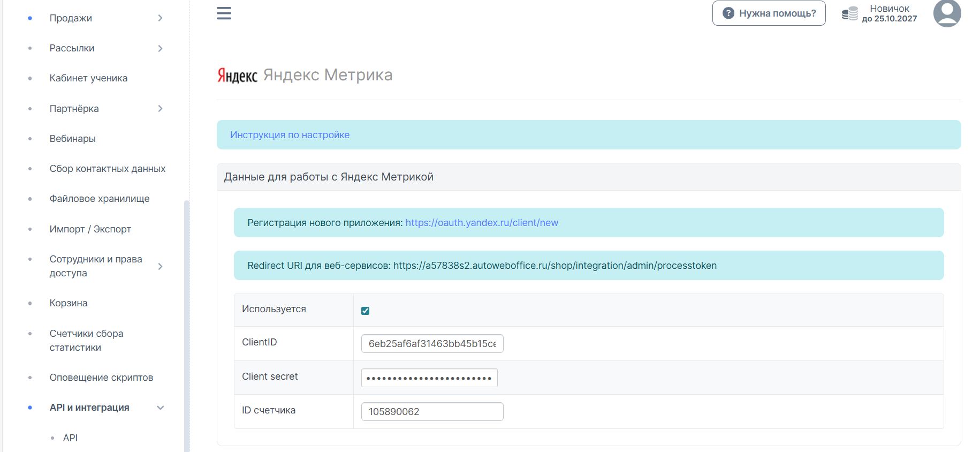Click the coins tariff icon
The width and height of the screenshot is (980, 452).
click(x=849, y=14)
